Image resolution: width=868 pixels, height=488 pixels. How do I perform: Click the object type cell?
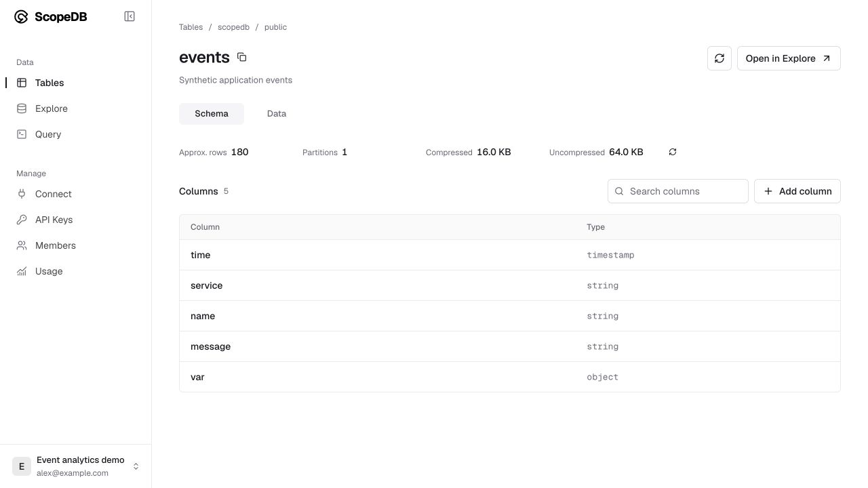click(x=602, y=377)
